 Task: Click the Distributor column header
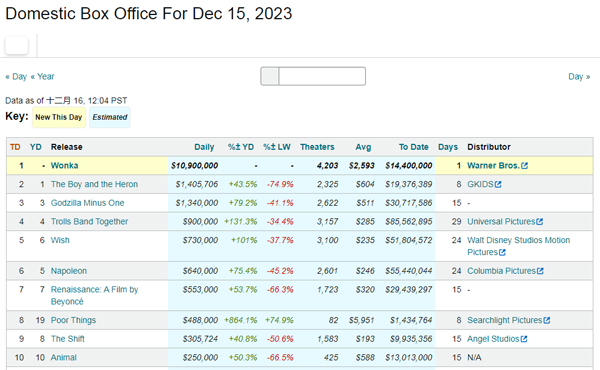pyautogui.click(x=489, y=147)
